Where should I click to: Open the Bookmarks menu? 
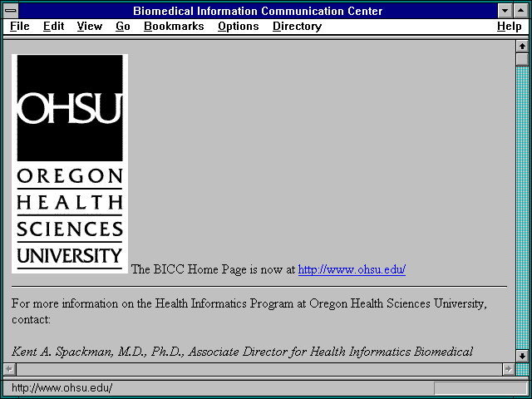(174, 27)
